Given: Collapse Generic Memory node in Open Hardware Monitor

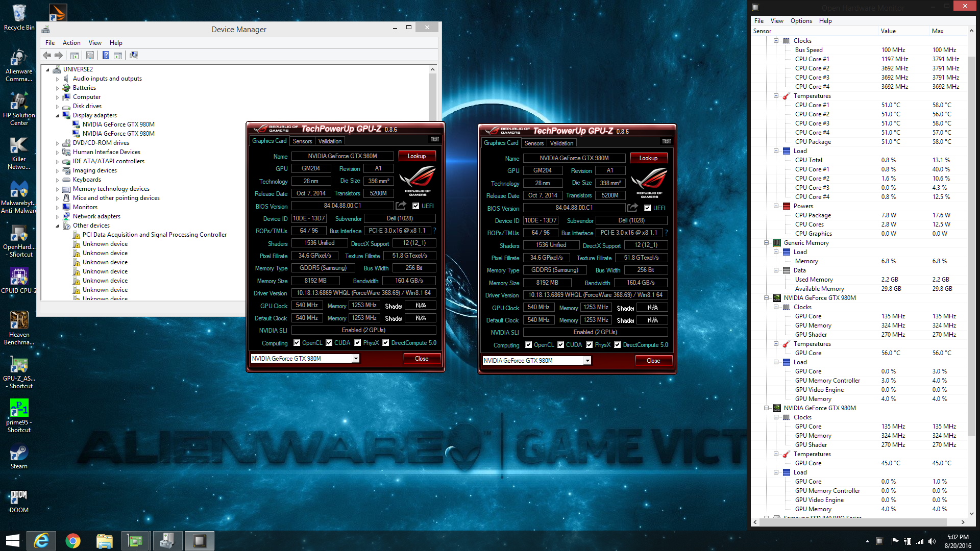Looking at the screenshot, I should (x=766, y=243).
